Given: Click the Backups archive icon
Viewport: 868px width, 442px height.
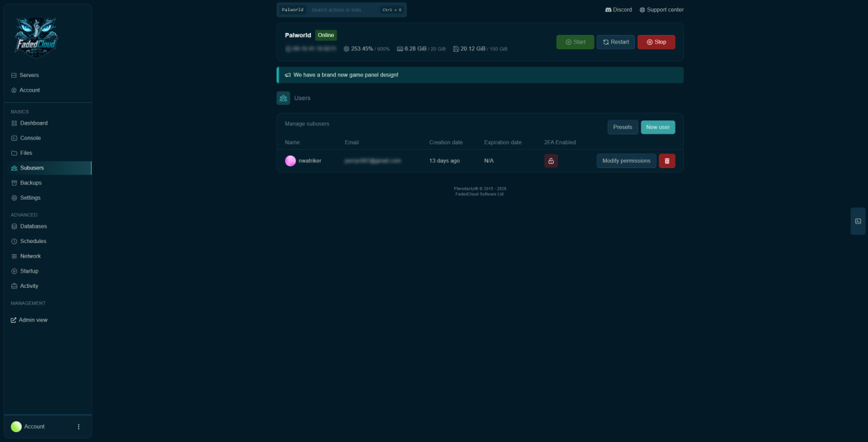Looking at the screenshot, I should [x=14, y=183].
